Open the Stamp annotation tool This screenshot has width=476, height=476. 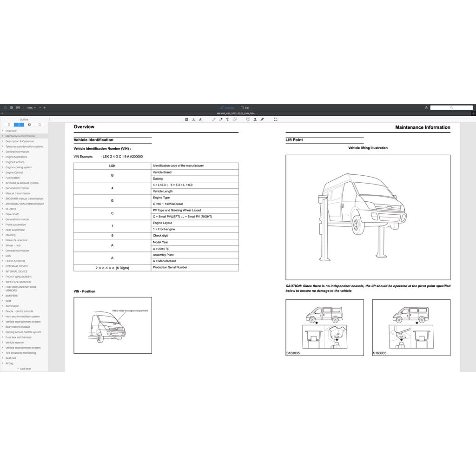pyautogui.click(x=255, y=119)
